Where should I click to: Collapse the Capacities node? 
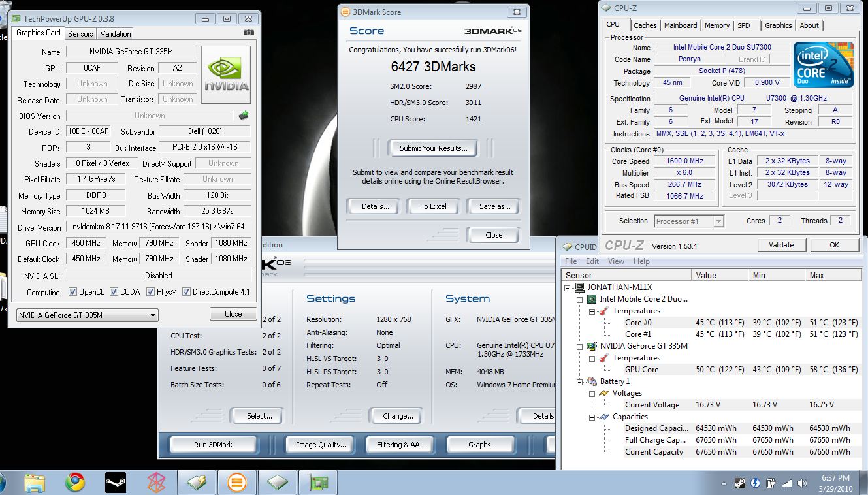592,417
